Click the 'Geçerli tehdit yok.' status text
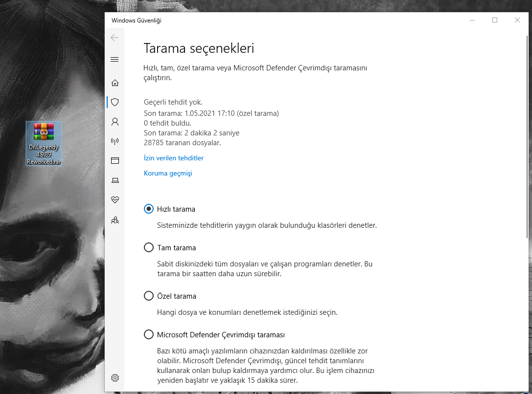 point(173,102)
